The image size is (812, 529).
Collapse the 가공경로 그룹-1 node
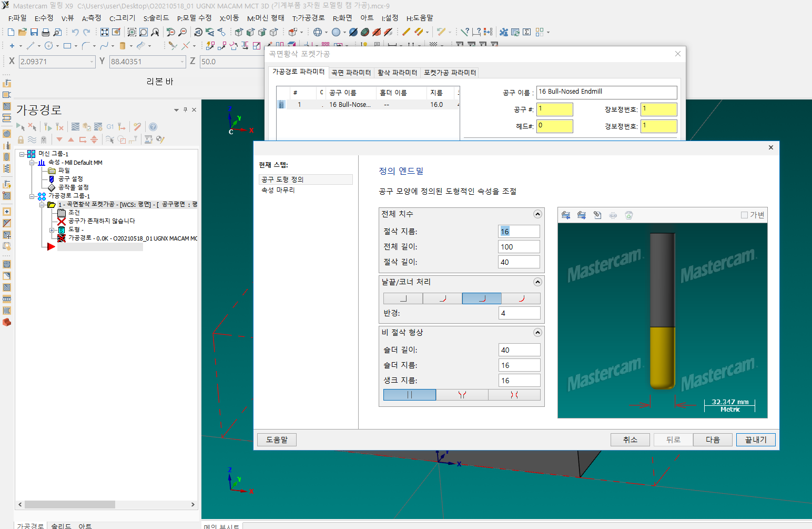(32, 196)
